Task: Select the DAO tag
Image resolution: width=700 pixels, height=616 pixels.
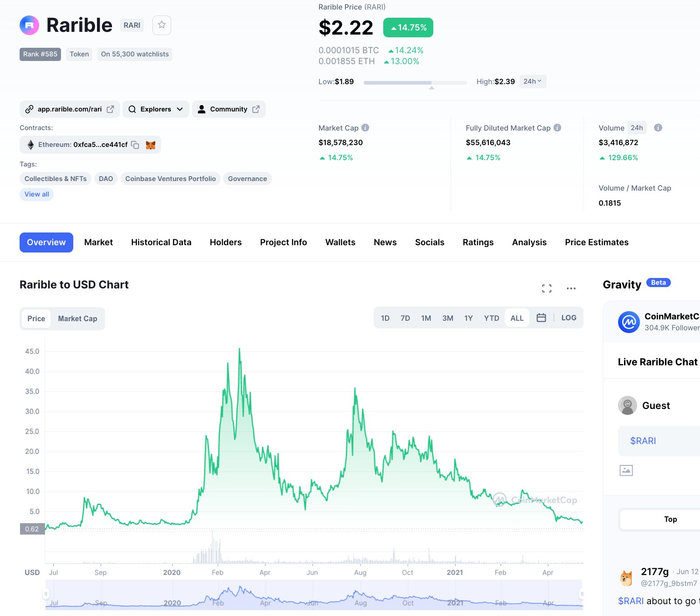Action: click(x=106, y=179)
